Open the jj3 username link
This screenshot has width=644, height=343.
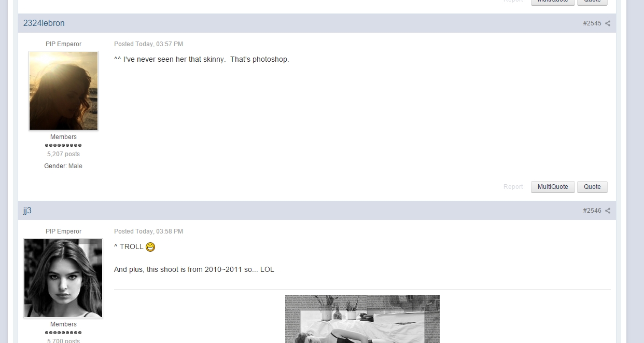(x=27, y=211)
